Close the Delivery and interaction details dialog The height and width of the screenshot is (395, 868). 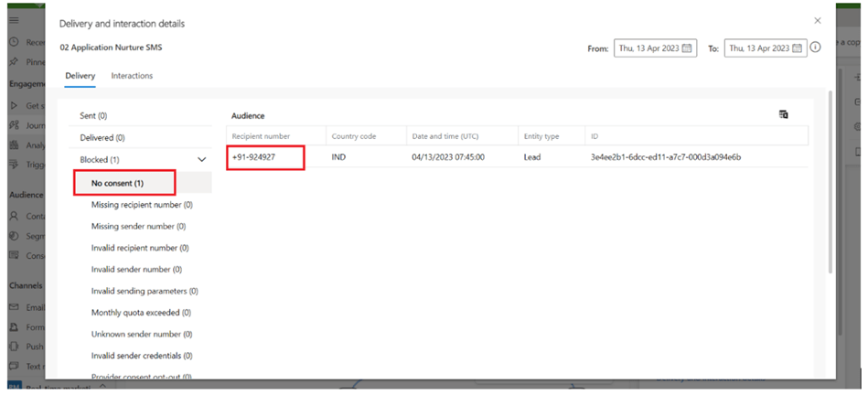pos(817,20)
